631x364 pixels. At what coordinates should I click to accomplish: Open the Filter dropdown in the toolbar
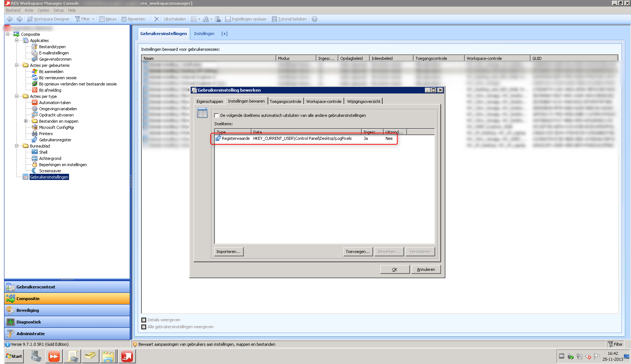[x=92, y=19]
